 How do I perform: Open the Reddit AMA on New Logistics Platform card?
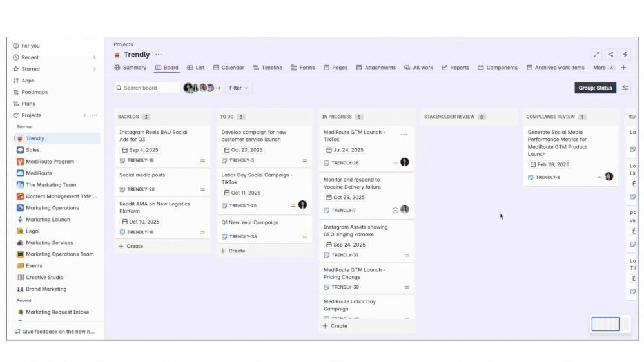162,218
